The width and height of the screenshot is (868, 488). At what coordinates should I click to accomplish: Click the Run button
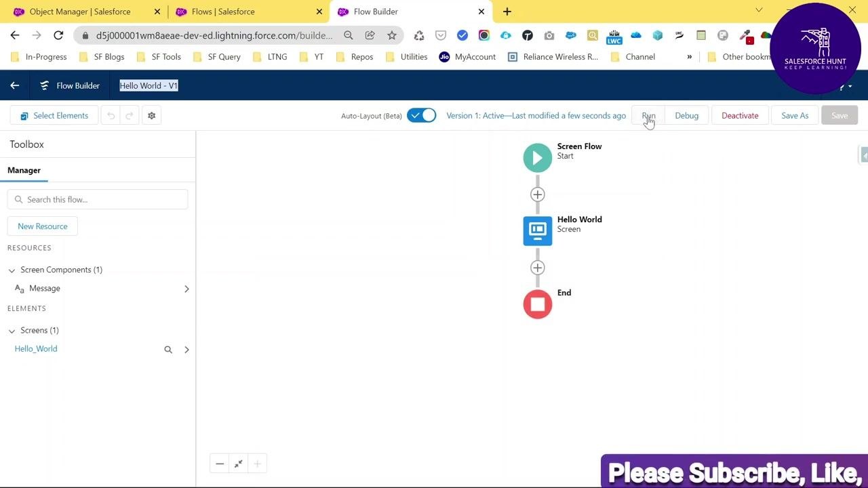click(648, 116)
